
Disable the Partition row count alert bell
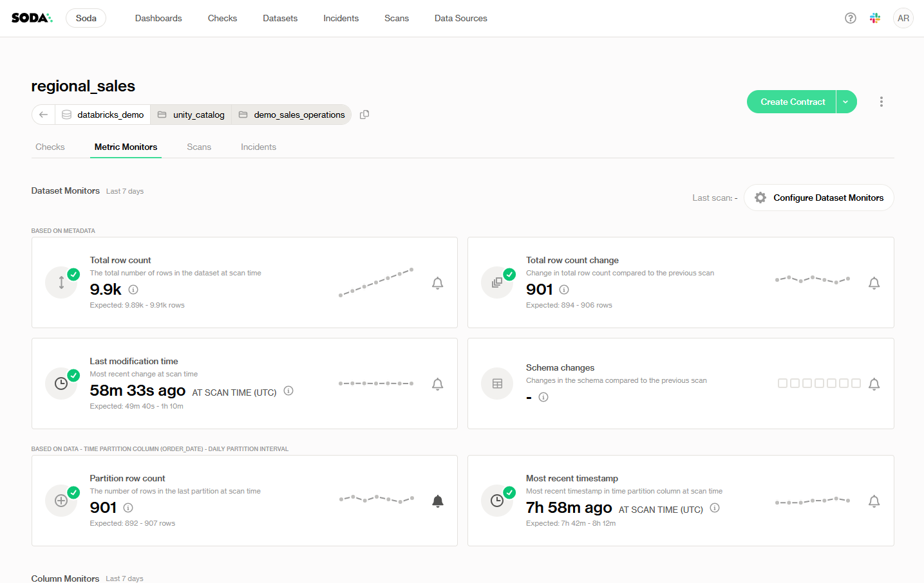437,501
